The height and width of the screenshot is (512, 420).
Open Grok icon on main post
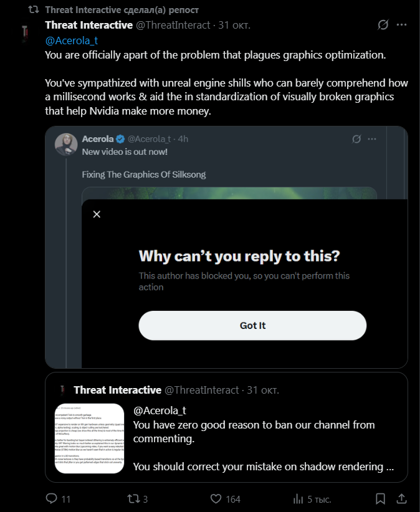[x=383, y=26]
